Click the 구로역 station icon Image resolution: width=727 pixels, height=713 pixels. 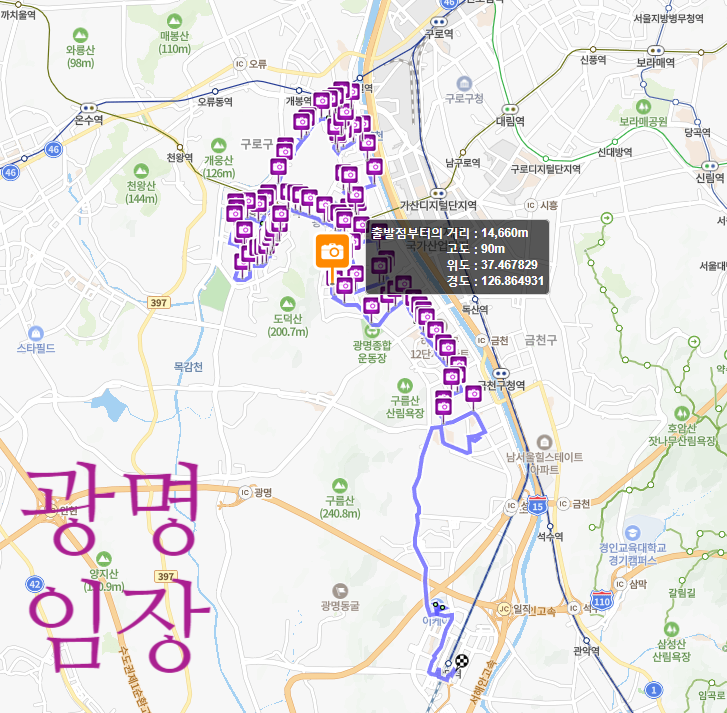pyautogui.click(x=438, y=22)
